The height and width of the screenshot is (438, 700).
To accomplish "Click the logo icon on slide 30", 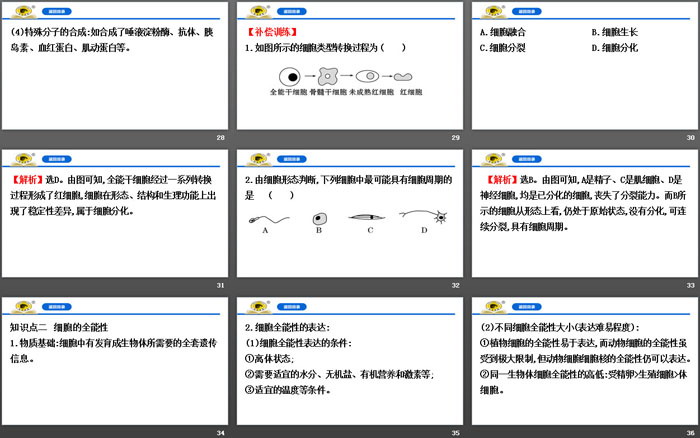I will pyautogui.click(x=494, y=12).
